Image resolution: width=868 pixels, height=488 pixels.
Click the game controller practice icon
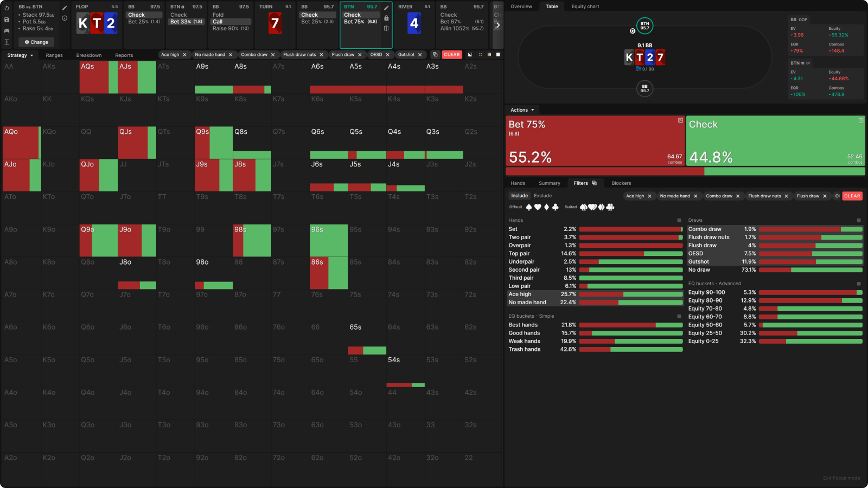(7, 31)
